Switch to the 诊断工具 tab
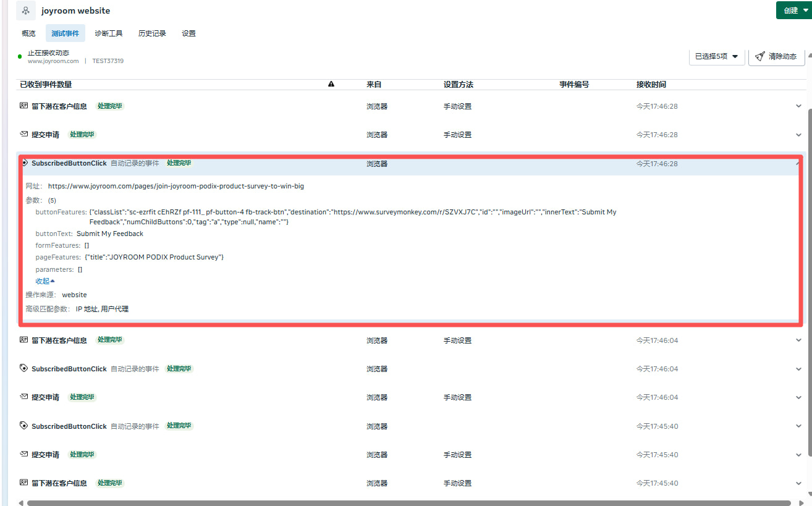This screenshot has width=812, height=506. (109, 33)
